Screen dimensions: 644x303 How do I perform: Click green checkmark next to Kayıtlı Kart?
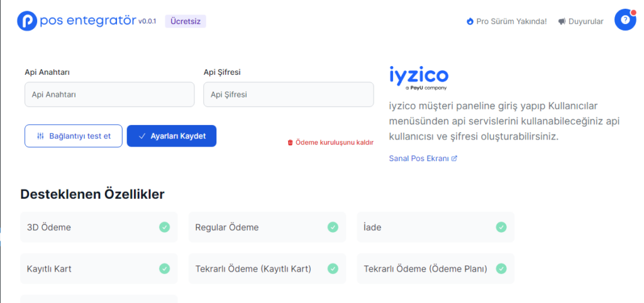tap(164, 268)
